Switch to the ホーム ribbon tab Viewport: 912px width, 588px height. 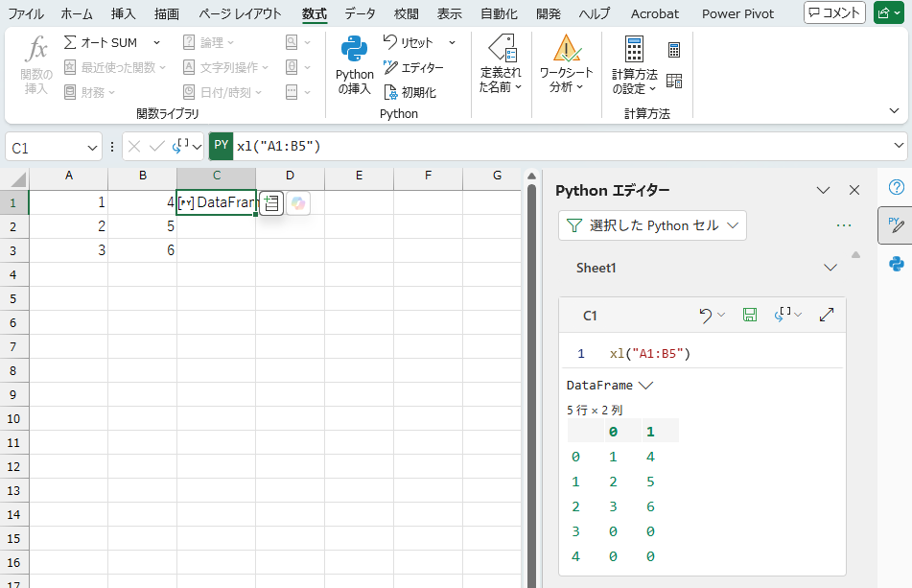[x=76, y=13]
